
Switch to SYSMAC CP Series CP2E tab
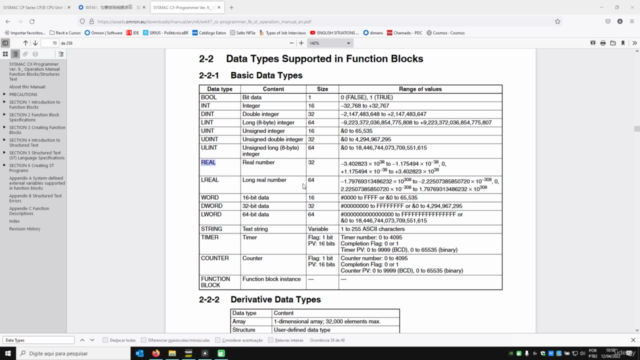click(36, 7)
